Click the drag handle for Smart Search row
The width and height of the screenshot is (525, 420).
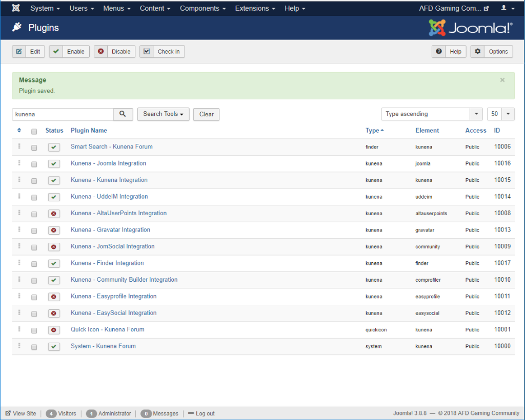click(x=19, y=147)
